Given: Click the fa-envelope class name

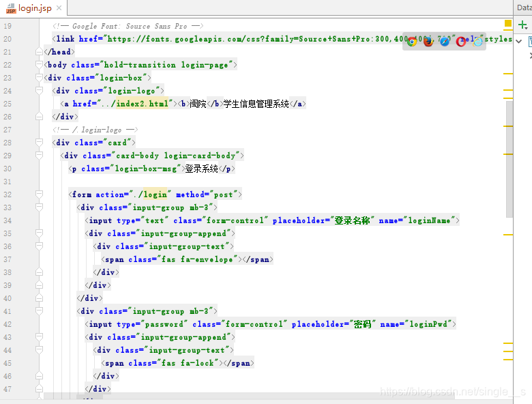Looking at the screenshot, I should pyautogui.click(x=206, y=259).
